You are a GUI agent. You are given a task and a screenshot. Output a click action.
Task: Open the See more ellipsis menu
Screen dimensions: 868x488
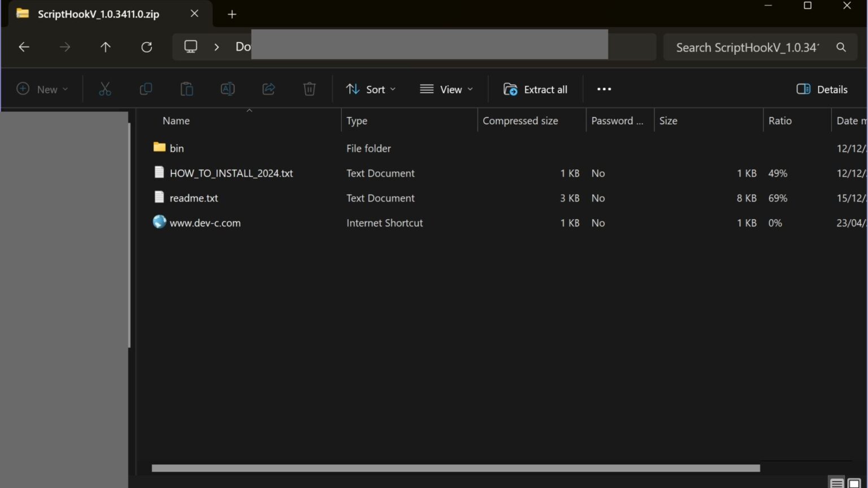click(x=604, y=89)
